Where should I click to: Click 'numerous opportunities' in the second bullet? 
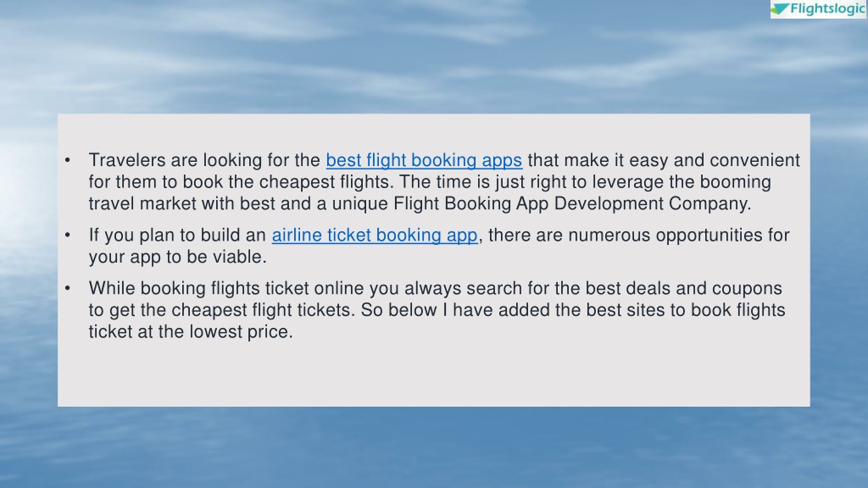[x=665, y=236]
